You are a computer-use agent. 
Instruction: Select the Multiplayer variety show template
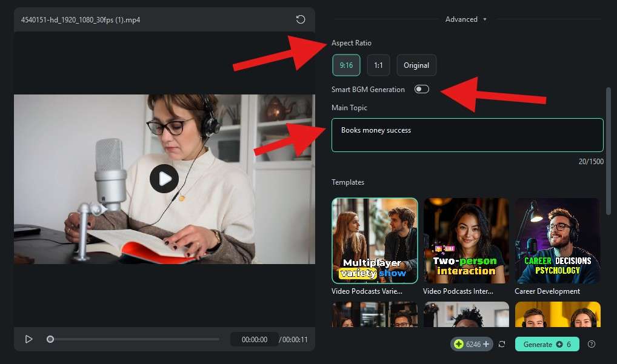click(x=375, y=240)
